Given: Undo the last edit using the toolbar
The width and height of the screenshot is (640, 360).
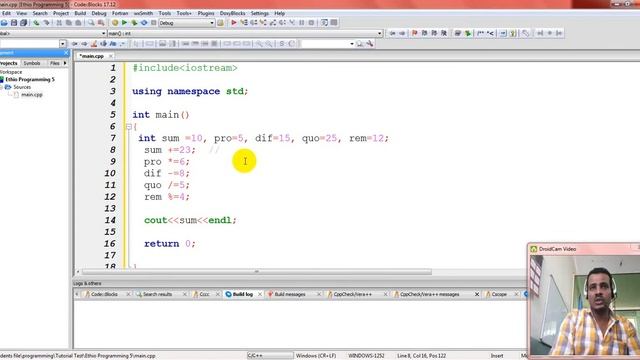Looking at the screenshot, I should [x=36, y=23].
